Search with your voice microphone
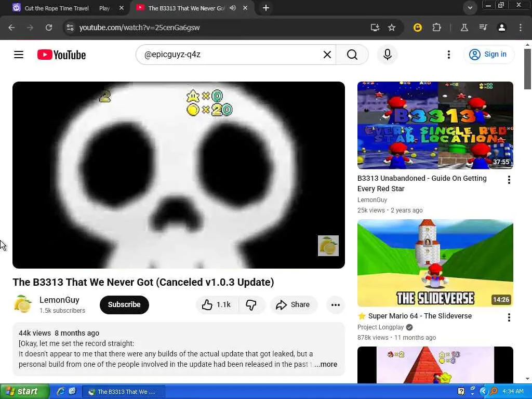This screenshot has width=532, height=399. [x=388, y=55]
